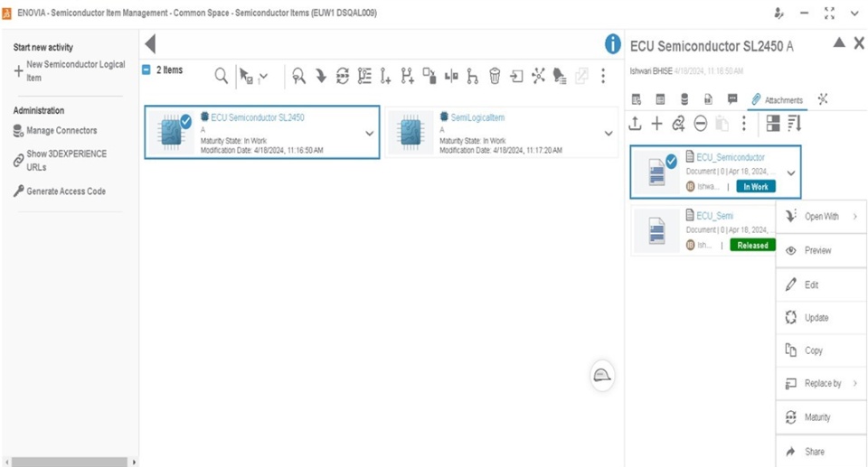
Task: Click the selection-mode arrow icon
Action: [x=246, y=76]
